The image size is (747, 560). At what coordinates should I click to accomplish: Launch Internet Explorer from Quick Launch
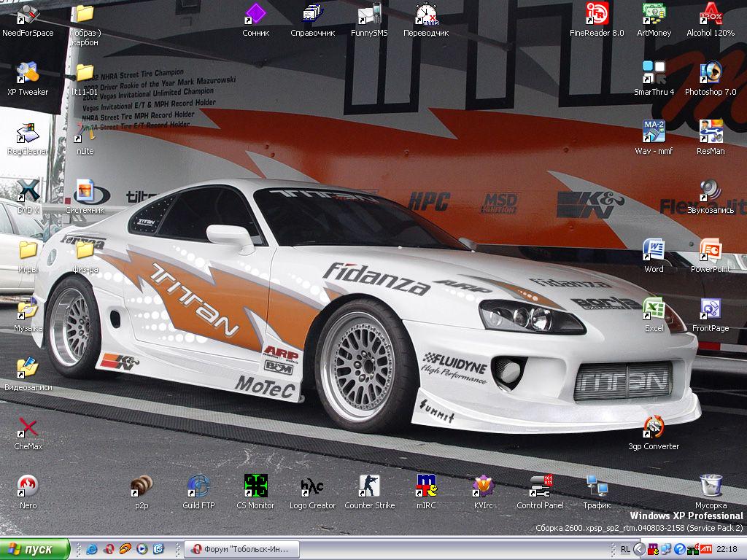91,550
